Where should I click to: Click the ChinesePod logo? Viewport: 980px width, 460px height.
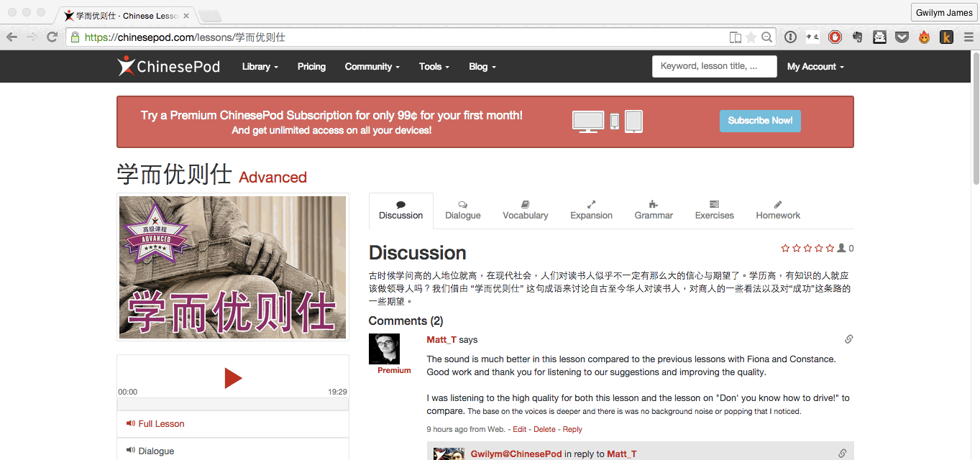(168, 66)
